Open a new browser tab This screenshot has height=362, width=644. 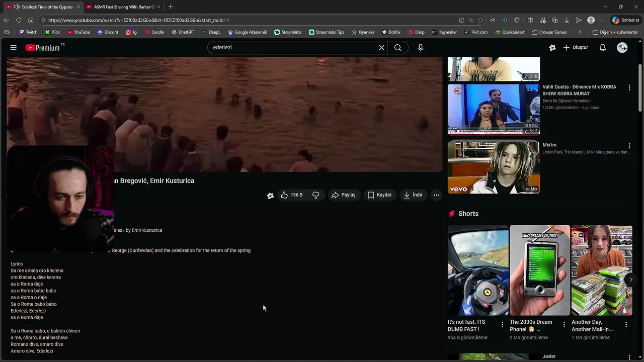click(x=171, y=7)
